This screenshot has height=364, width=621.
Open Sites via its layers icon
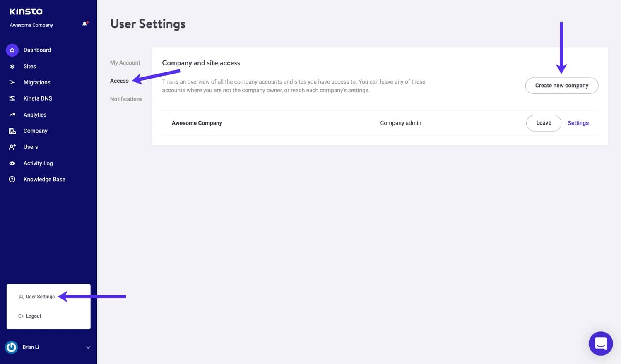coord(12,66)
